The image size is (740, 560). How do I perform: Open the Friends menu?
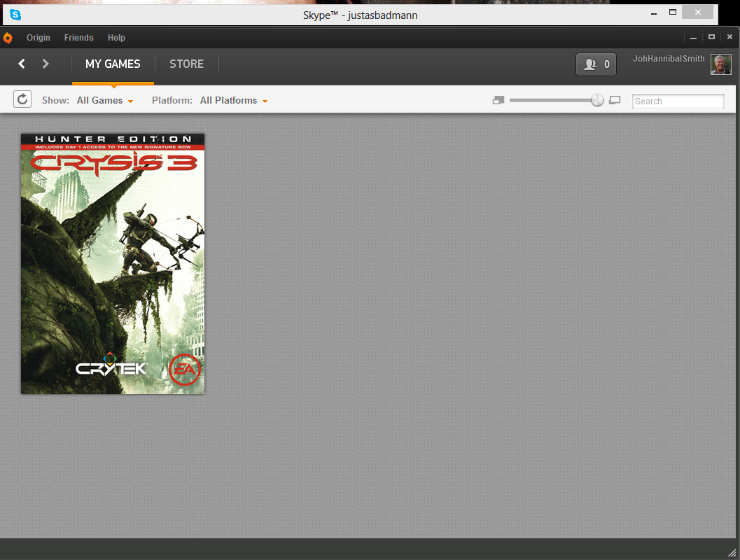click(79, 38)
